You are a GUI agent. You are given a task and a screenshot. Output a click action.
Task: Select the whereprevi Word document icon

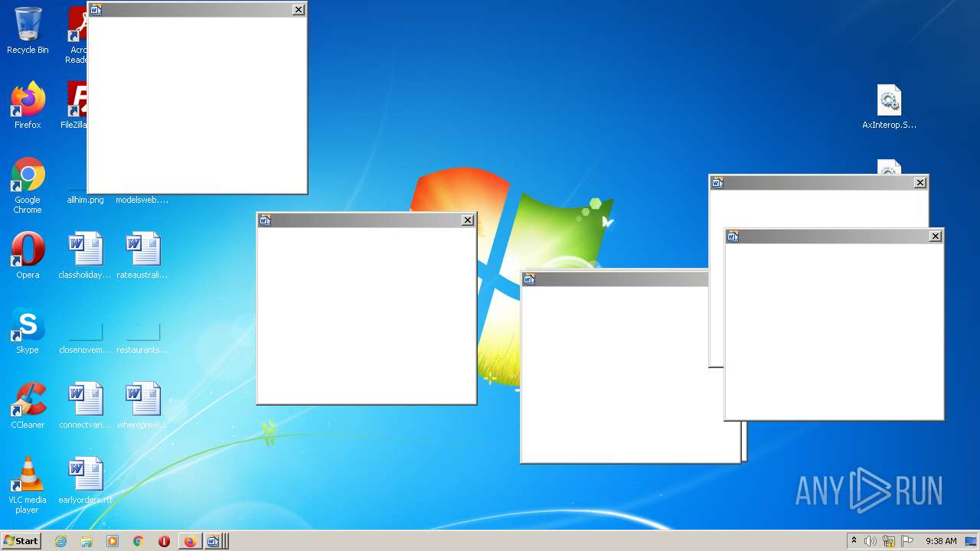[x=142, y=406]
